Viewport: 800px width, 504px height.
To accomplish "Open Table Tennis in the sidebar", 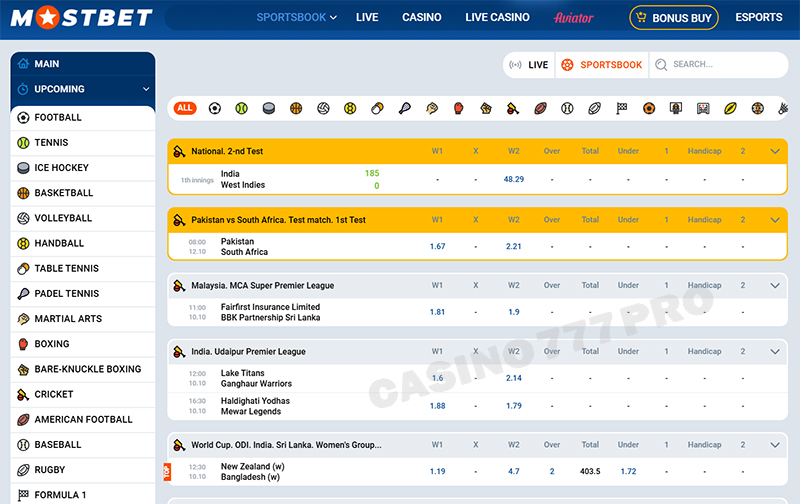I will pos(83,268).
